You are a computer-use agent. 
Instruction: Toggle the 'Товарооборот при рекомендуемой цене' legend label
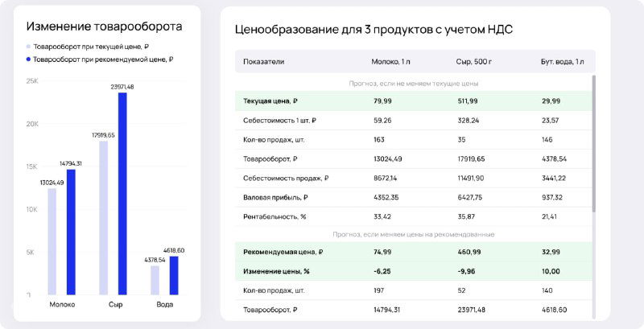(x=104, y=60)
